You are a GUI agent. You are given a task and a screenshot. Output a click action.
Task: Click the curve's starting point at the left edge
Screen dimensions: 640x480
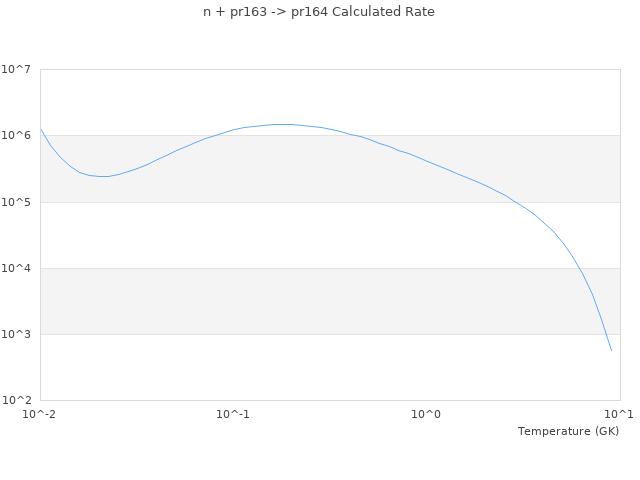coord(41,129)
